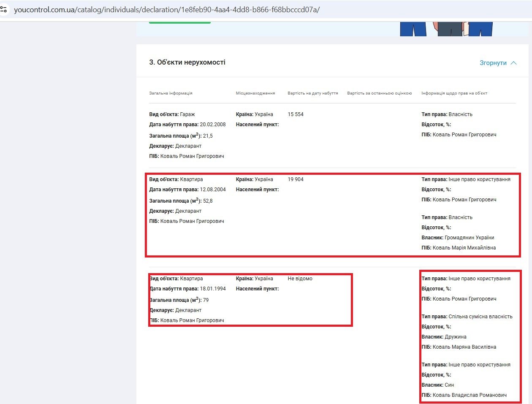Click the 'Вид об'єкта: Гараж' text
This screenshot has height=404, width=532.
[172, 114]
